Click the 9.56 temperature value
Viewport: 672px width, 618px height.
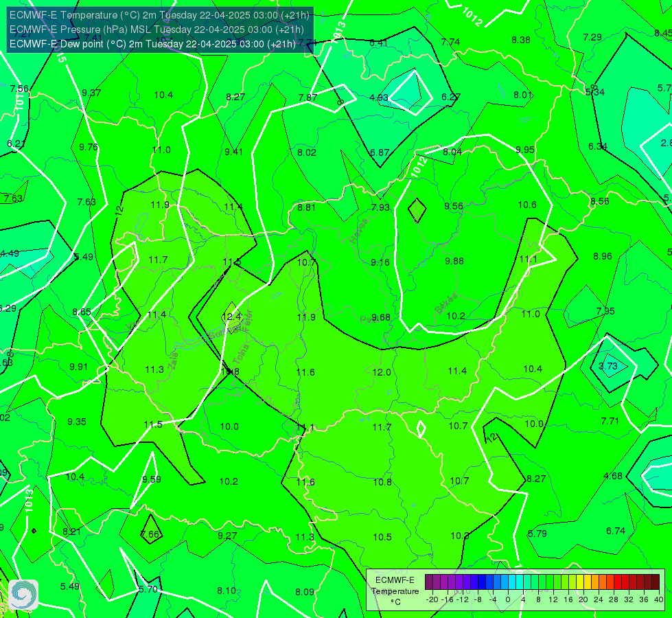[454, 206]
